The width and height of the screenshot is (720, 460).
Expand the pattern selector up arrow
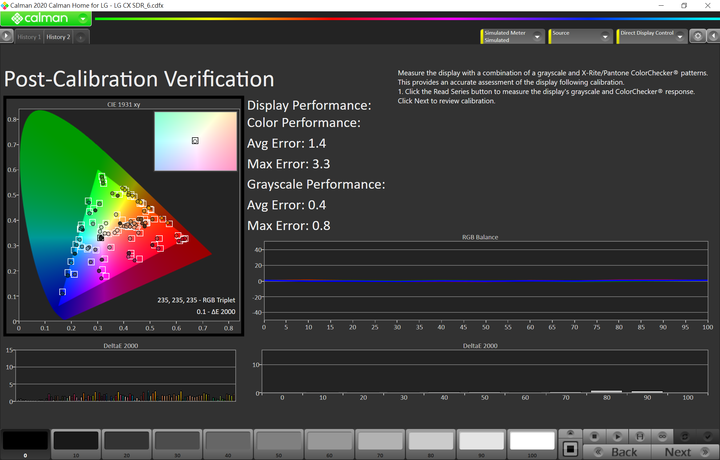click(570, 433)
